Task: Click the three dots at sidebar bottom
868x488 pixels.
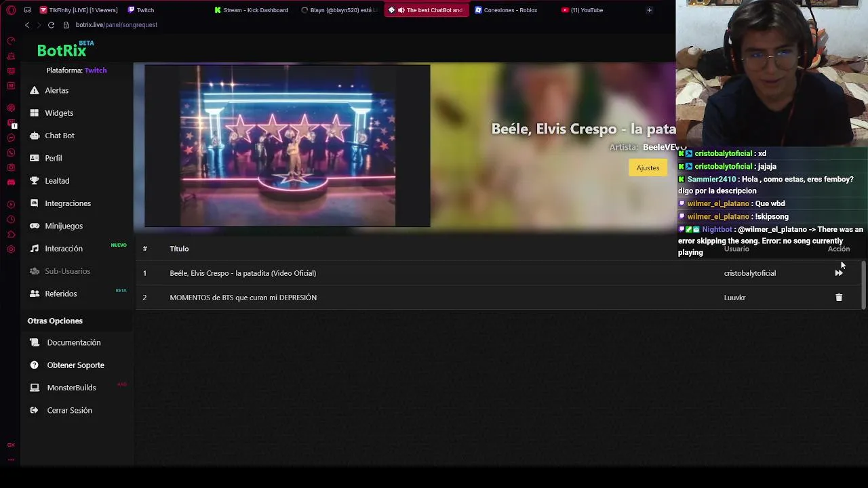Action: tap(11, 460)
